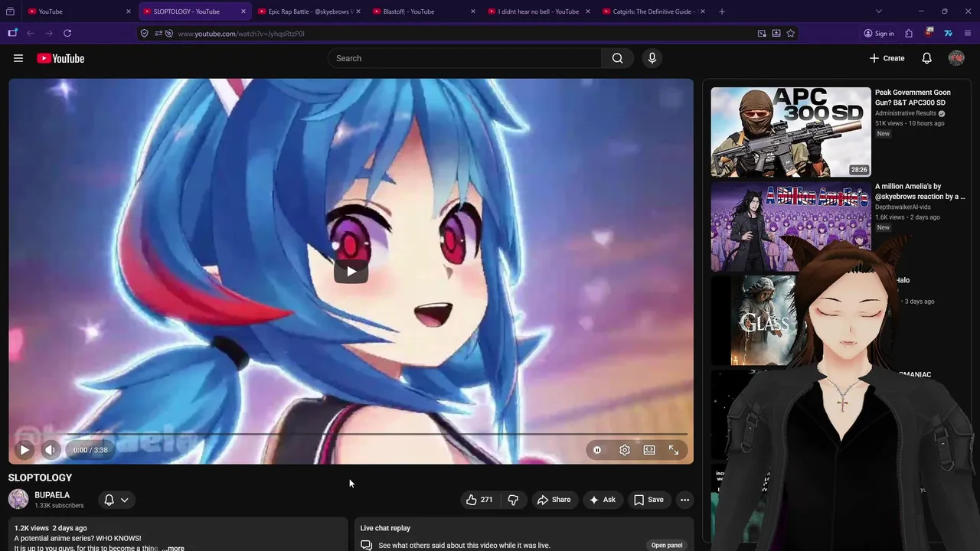Open the recent browsing icon left of tabs

pos(11,11)
